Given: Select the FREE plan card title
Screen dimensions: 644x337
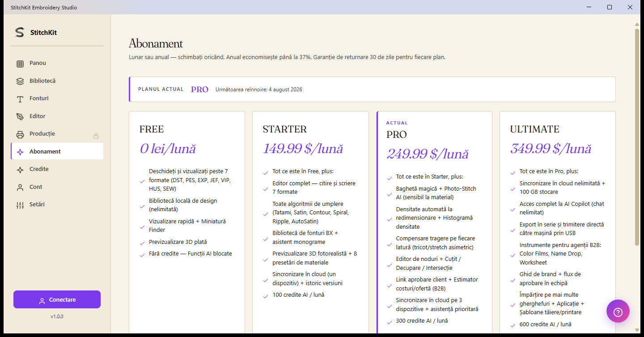Looking at the screenshot, I should coord(152,129).
